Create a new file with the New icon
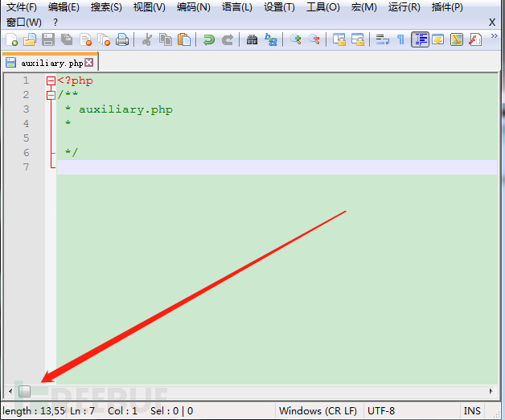505x420 pixels. point(11,40)
